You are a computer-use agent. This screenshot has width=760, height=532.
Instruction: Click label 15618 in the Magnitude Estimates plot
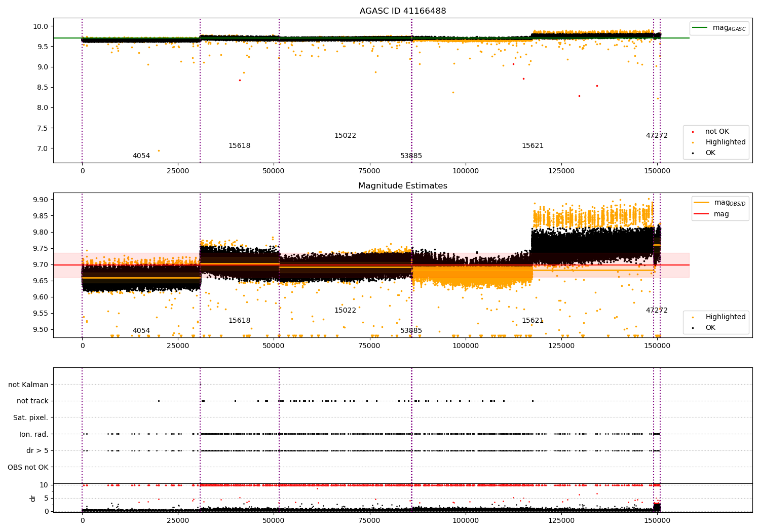(x=239, y=321)
